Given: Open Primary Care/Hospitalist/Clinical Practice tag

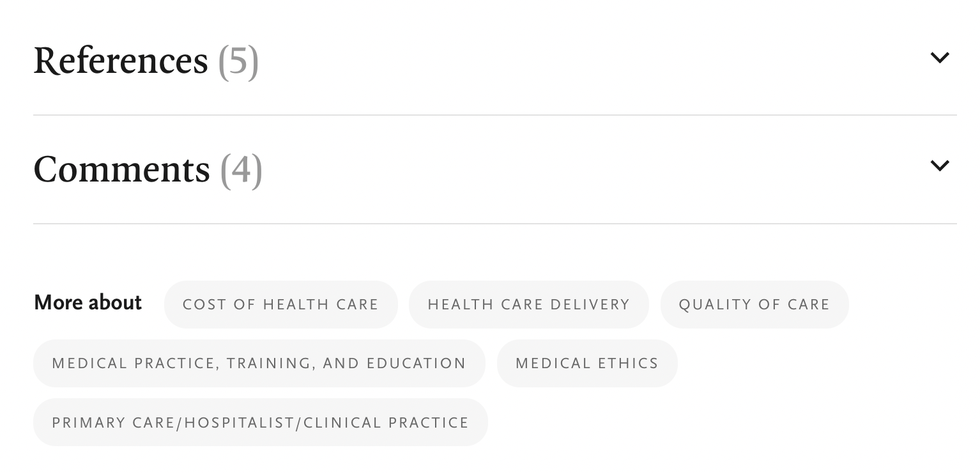Looking at the screenshot, I should point(260,423).
